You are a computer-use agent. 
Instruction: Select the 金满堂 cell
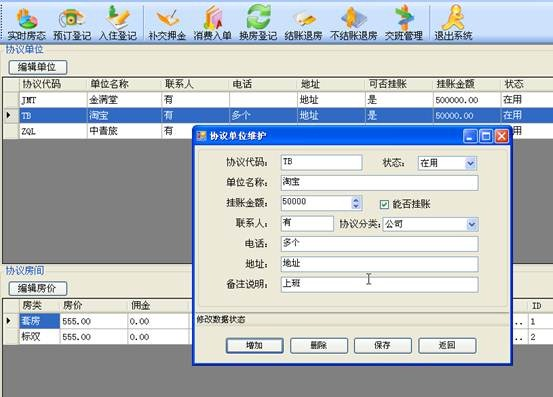[x=124, y=100]
